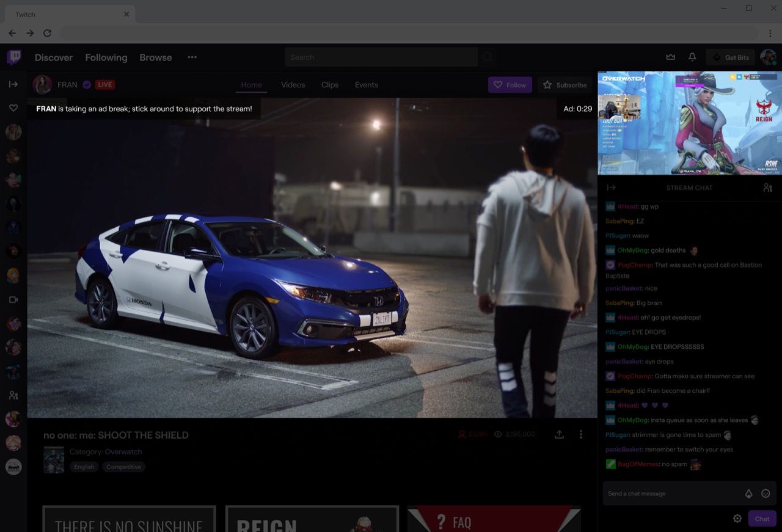Switch to the Clips tab
This screenshot has width=782, height=532.
(x=330, y=85)
